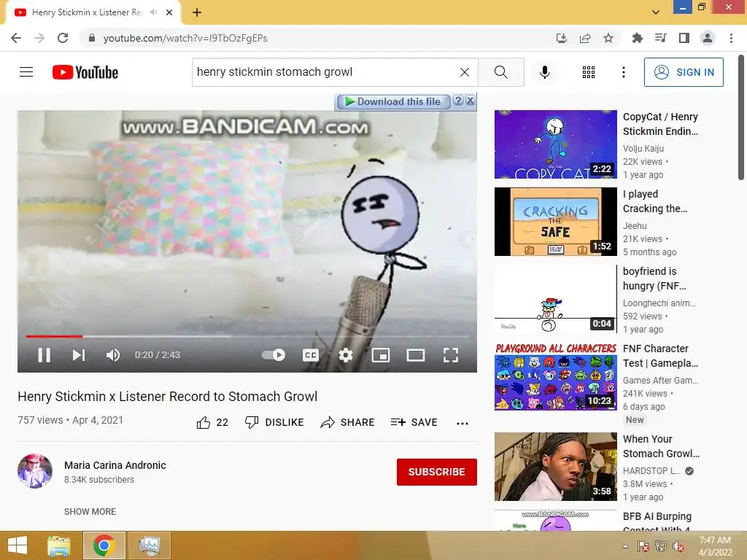The height and width of the screenshot is (560, 747).
Task: Toggle the Chrome side panel
Action: click(x=684, y=38)
